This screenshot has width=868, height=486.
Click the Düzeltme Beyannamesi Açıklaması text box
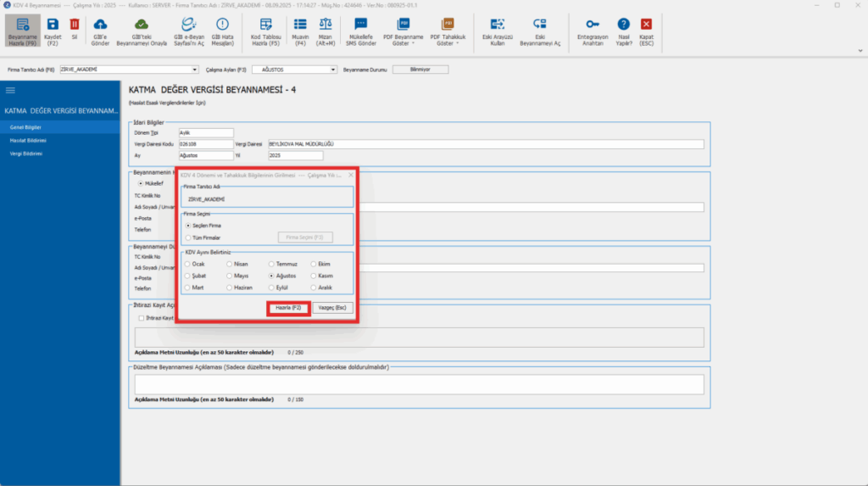pos(419,384)
